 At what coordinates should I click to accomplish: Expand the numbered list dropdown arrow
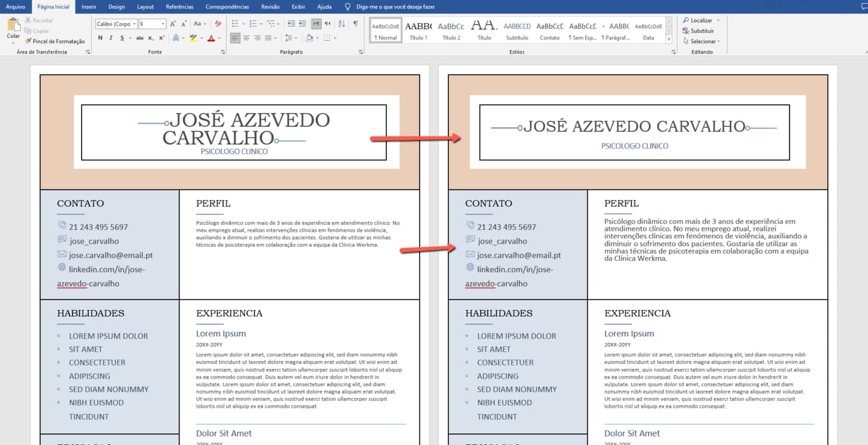(261, 24)
